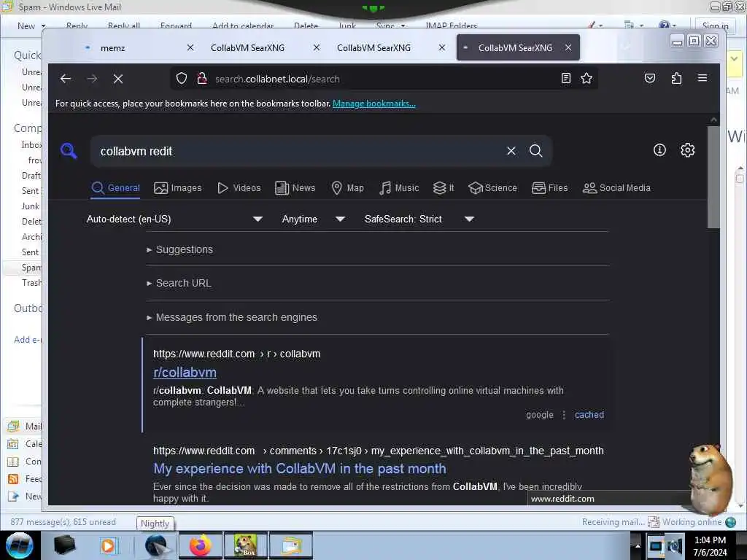Select the News search category
The image size is (747, 560).
[295, 187]
